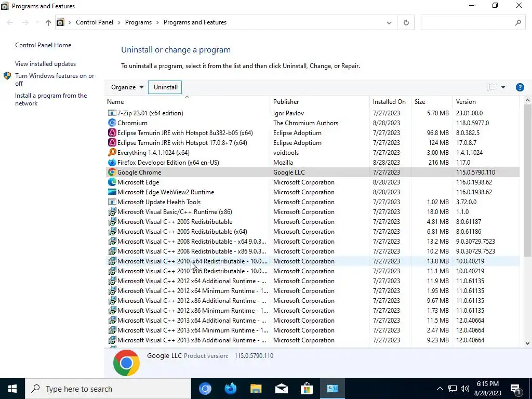Click the refresh button in address bar
Image resolution: width=532 pixels, height=399 pixels.
[x=406, y=22]
